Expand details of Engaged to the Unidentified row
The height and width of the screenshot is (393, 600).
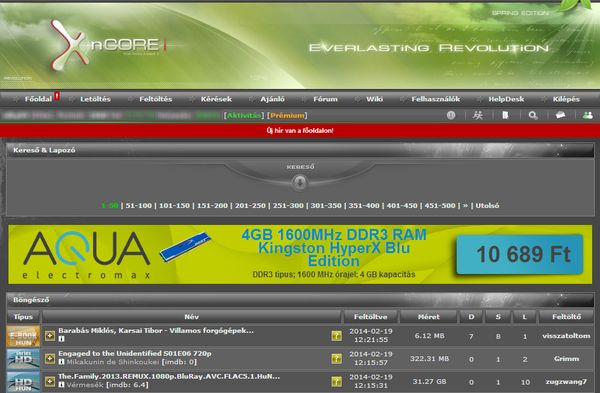coord(50,359)
